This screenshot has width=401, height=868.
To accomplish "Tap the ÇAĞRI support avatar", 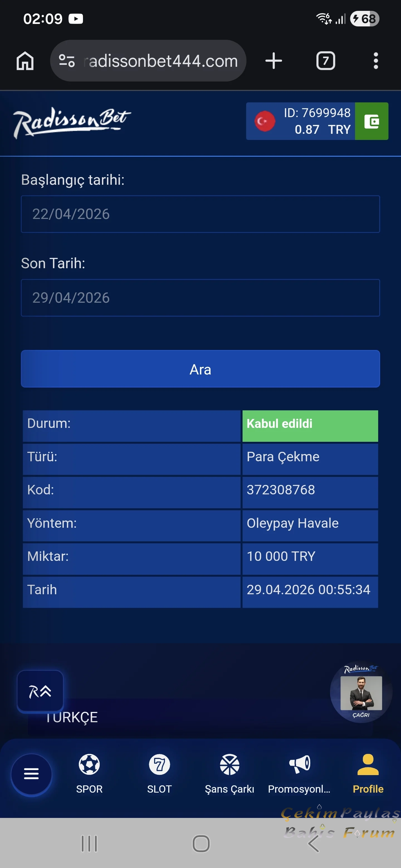I will coord(361,693).
